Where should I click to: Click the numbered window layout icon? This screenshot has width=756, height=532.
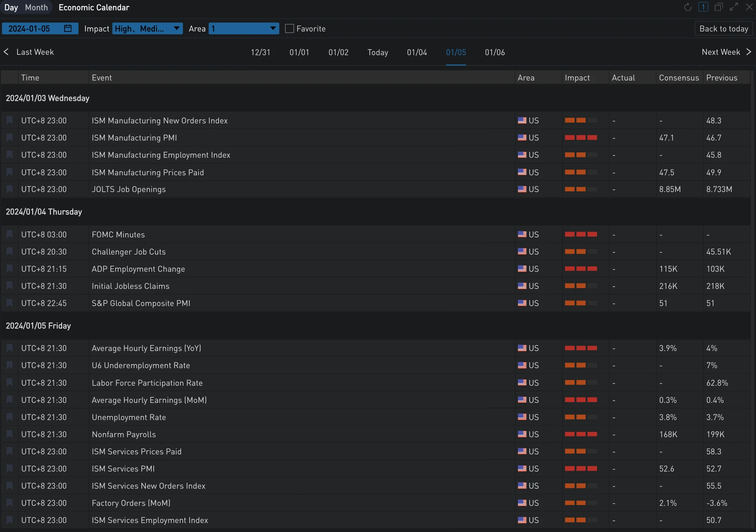[703, 7]
